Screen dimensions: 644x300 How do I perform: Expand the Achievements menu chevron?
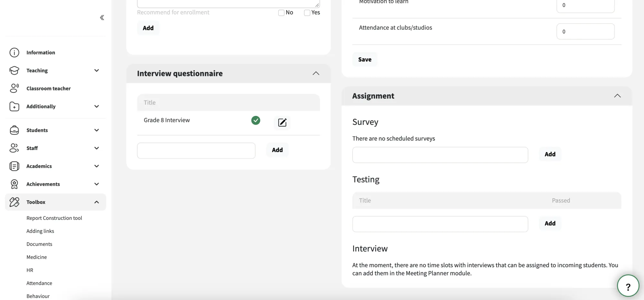[97, 184]
